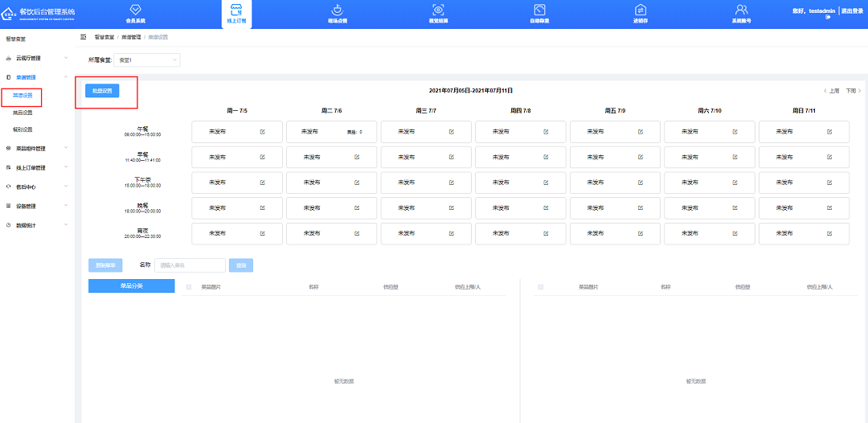Click the 系统账号 users icon
This screenshot has height=423, width=868.
tap(741, 10)
